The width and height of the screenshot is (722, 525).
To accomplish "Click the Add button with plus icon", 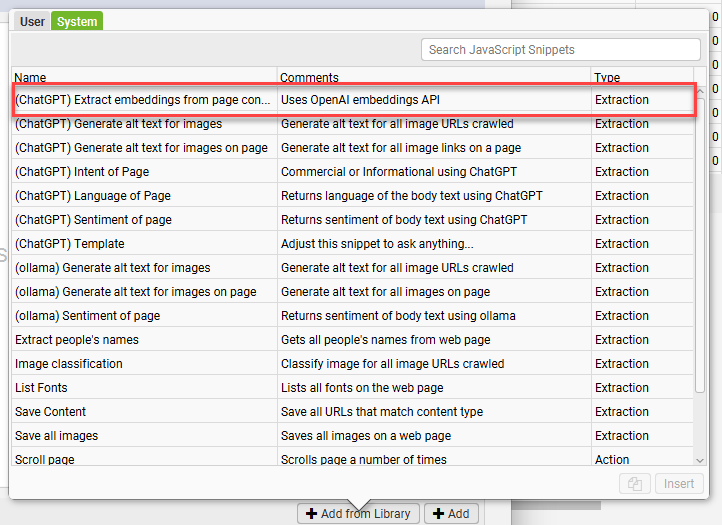I will pos(449,513).
